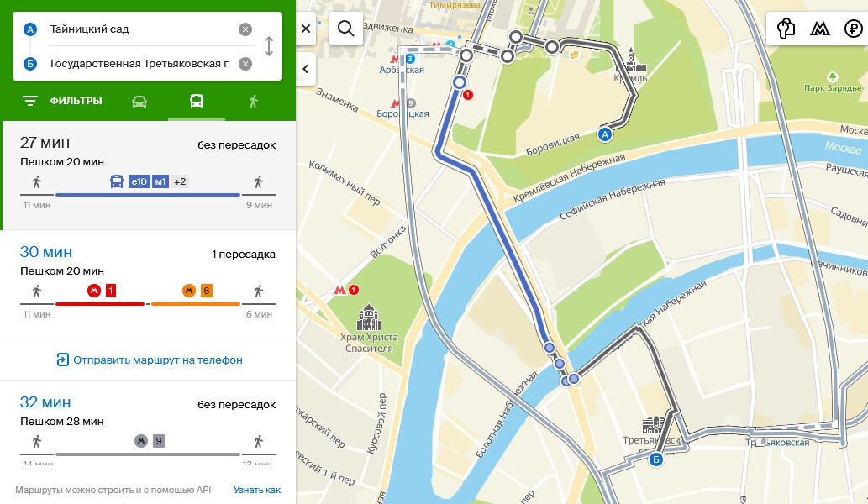Clear the Тайницкий сад start point field
This screenshot has width=868, height=504.
tap(245, 29)
